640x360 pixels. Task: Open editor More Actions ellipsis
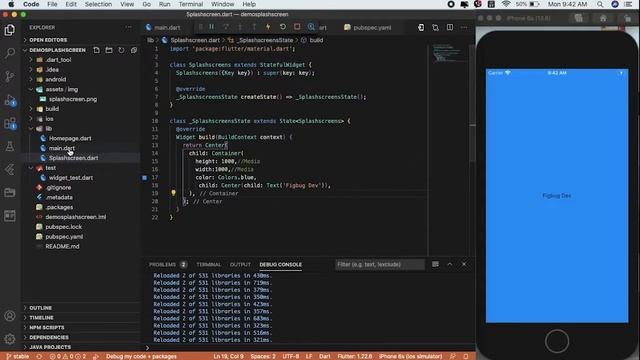pyautogui.click(x=464, y=27)
